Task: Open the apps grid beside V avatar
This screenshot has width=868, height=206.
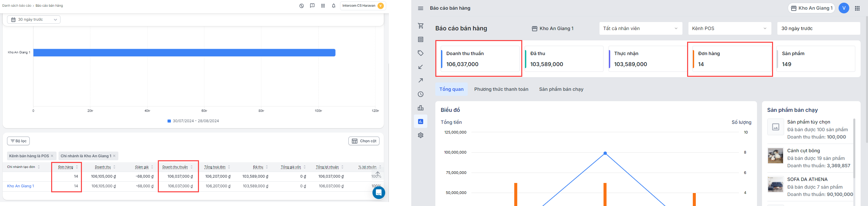Action: click(x=857, y=8)
